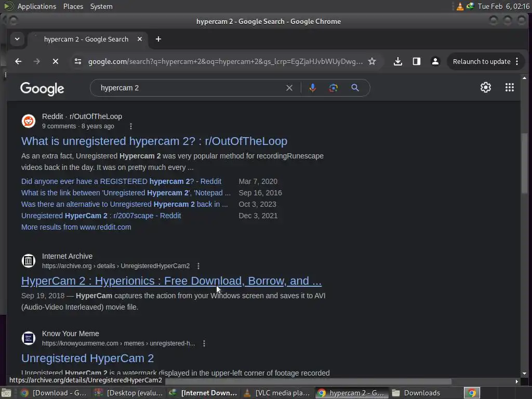Click the address bar URL
The height and width of the screenshot is (399, 532).
pyautogui.click(x=225, y=61)
